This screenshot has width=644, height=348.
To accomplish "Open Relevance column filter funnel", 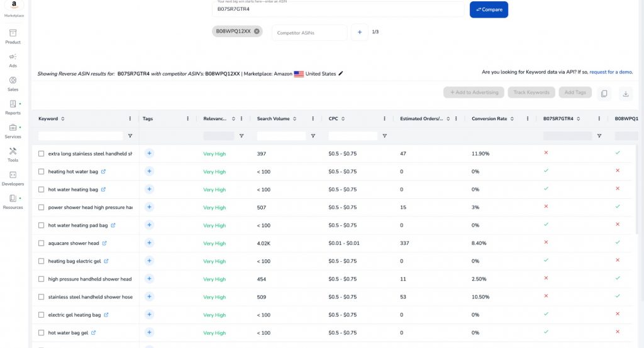I will (241, 135).
